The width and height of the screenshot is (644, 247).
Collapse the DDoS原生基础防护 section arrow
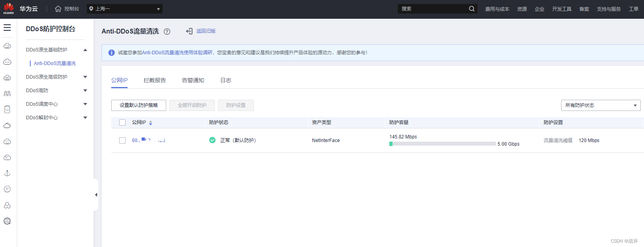pyautogui.click(x=85, y=50)
